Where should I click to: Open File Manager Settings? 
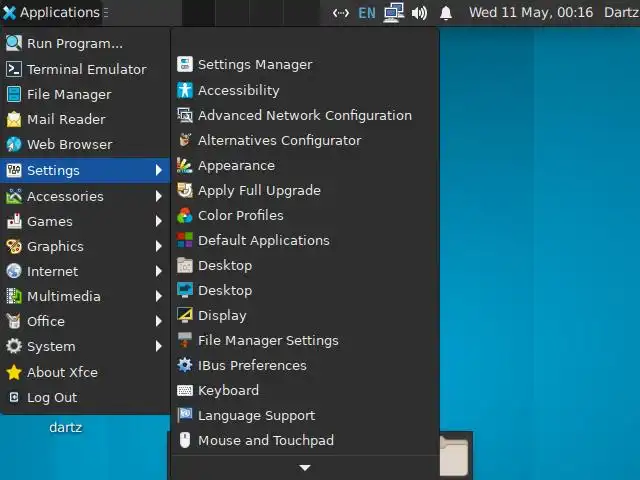pyautogui.click(x=305, y=340)
